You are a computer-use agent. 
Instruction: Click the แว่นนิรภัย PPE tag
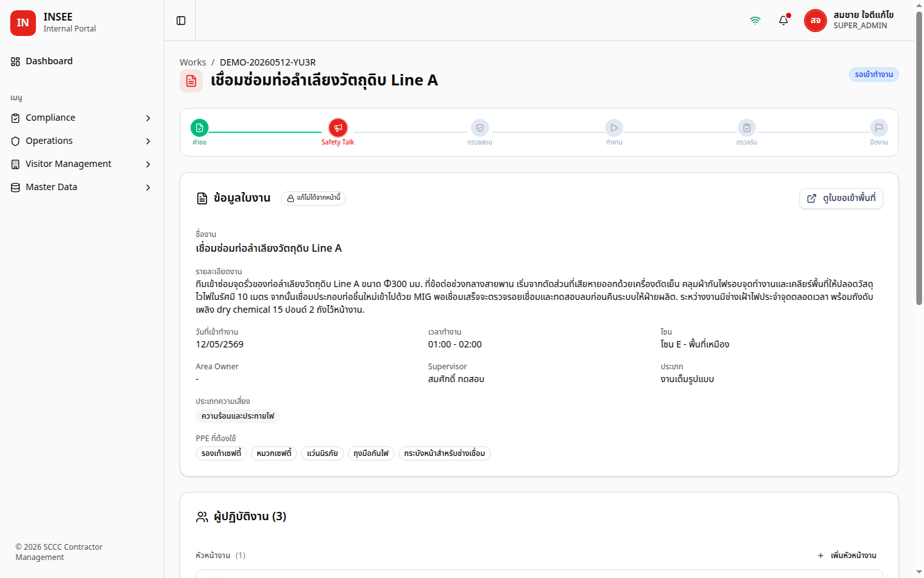click(322, 453)
